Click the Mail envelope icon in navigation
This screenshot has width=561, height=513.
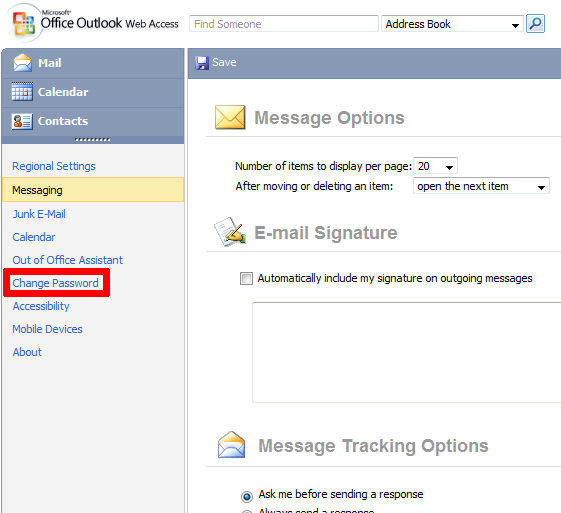(22, 63)
